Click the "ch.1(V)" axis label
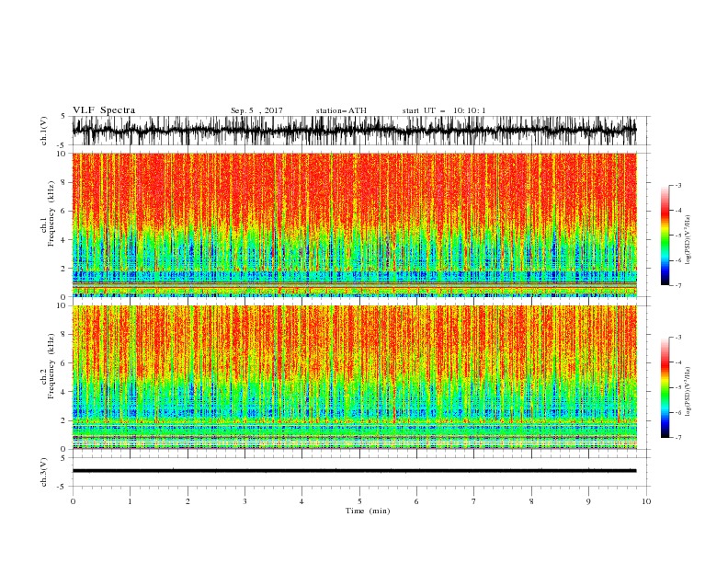Viewport: 728px width, 563px height. (44, 131)
